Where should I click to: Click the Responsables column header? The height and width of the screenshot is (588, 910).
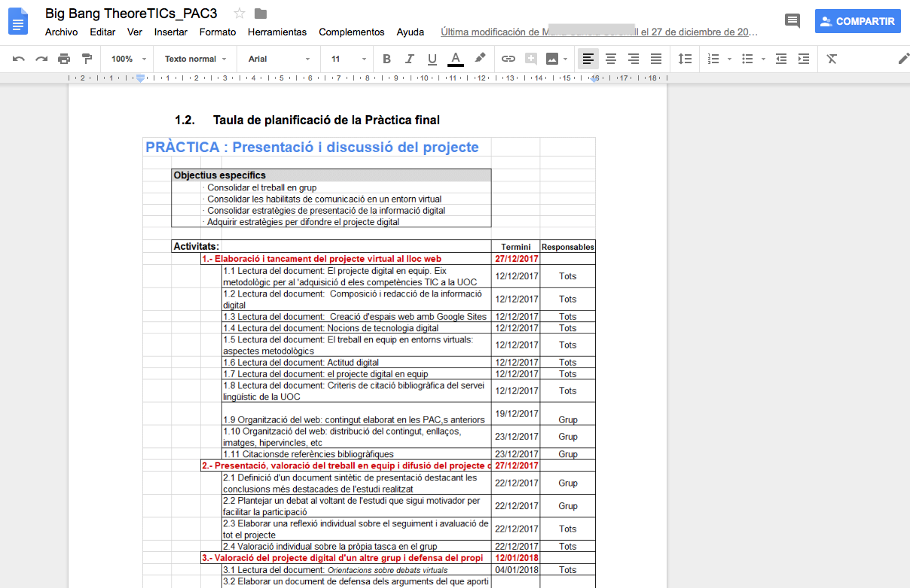(x=568, y=247)
